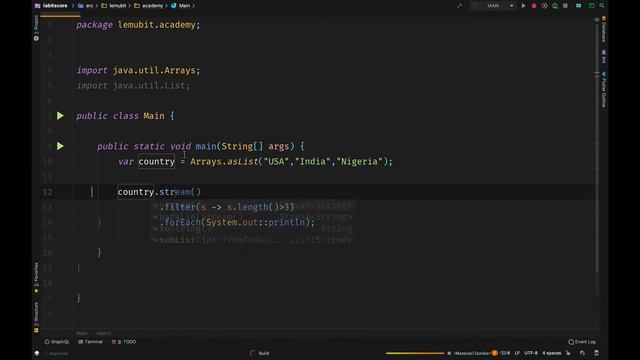Click the Material theme status bar entry
Image resolution: width=640 pixels, height=360 pixels.
(x=472, y=353)
